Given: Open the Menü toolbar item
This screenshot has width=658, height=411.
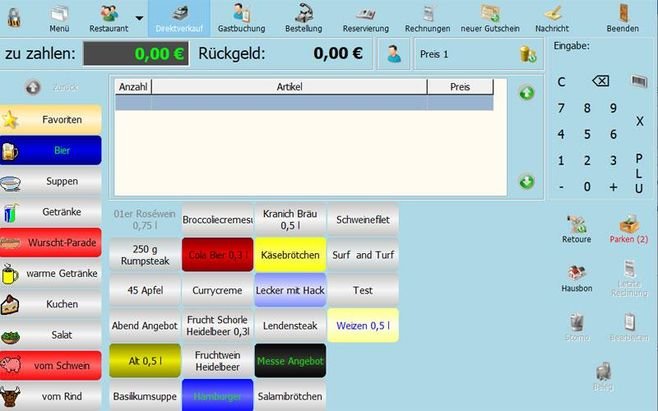Looking at the screenshot, I should [x=59, y=19].
